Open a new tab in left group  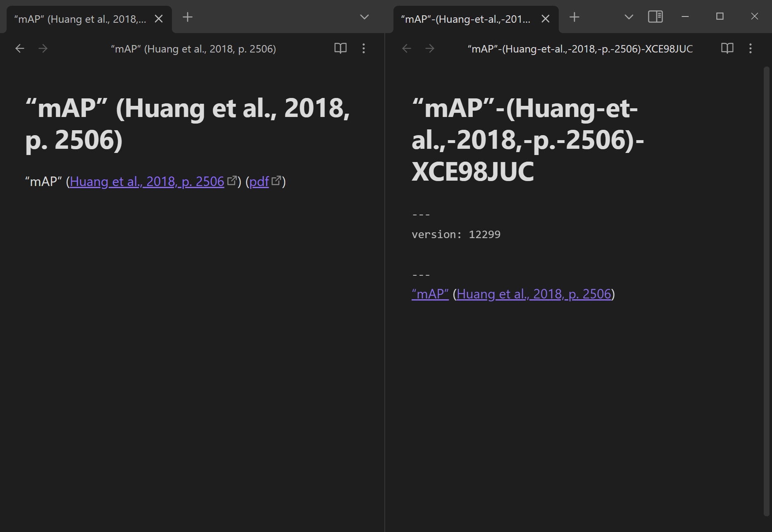tap(188, 17)
